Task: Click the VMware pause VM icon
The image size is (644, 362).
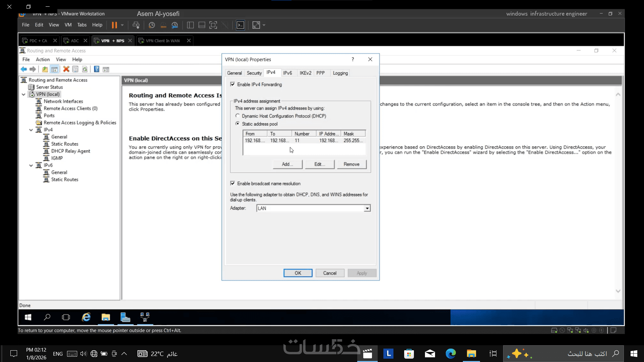Action: click(x=114, y=25)
